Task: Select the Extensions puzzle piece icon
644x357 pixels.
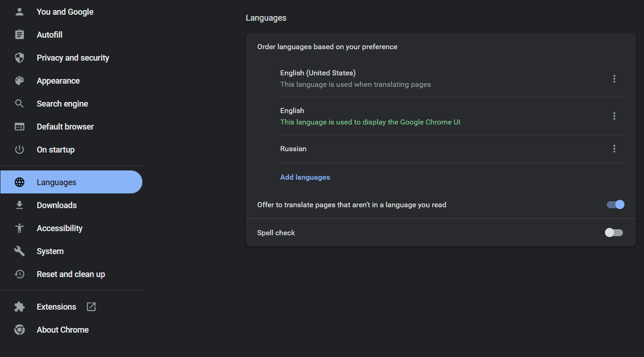Action: coord(19,306)
